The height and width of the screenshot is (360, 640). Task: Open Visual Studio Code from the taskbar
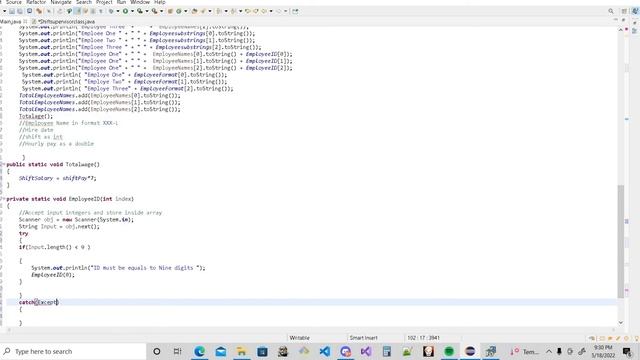(325, 351)
